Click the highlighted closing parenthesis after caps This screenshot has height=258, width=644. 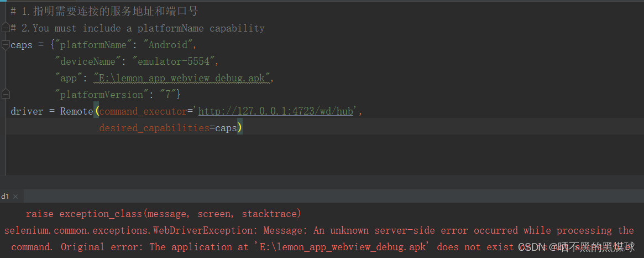[240, 128]
